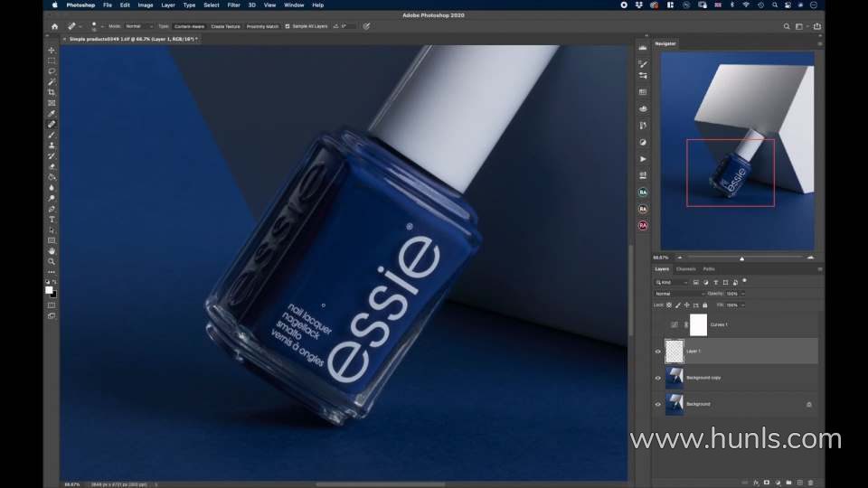Select the Paint Bucket tool
Screen dimensions: 868x488
tap(52, 177)
